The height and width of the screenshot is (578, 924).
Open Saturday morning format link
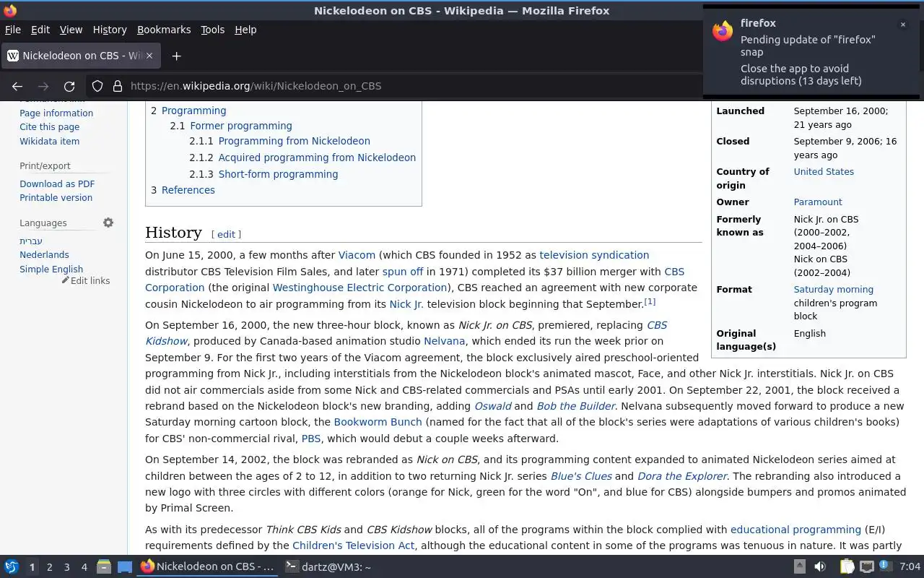(834, 290)
